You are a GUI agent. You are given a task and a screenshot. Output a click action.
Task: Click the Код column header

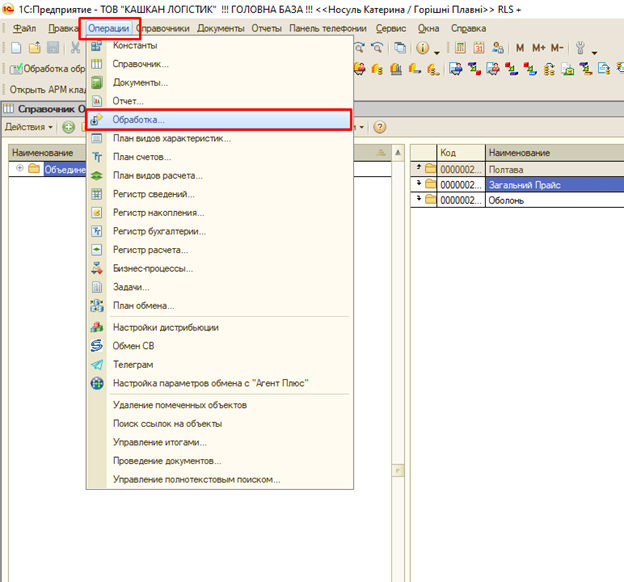click(x=461, y=153)
